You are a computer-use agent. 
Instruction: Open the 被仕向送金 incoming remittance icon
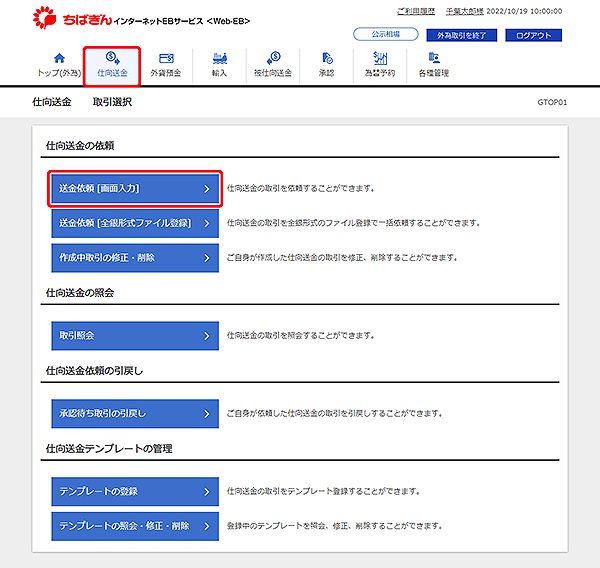click(x=273, y=58)
